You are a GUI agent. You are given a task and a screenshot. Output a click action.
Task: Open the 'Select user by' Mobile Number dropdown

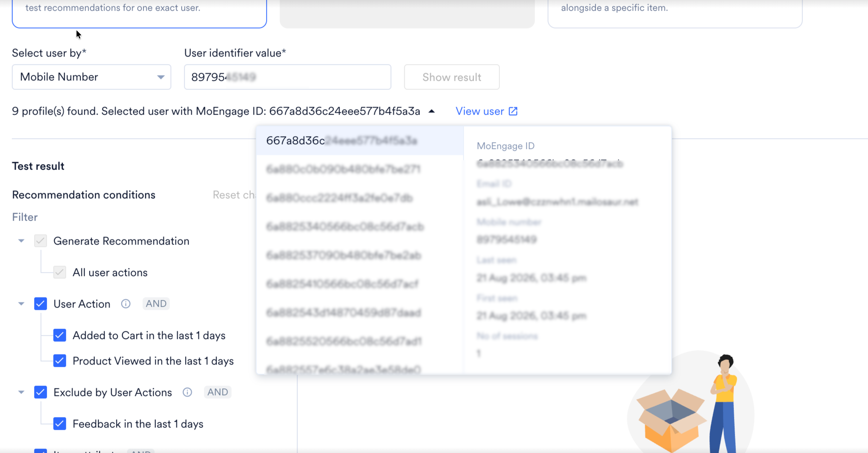click(x=91, y=77)
